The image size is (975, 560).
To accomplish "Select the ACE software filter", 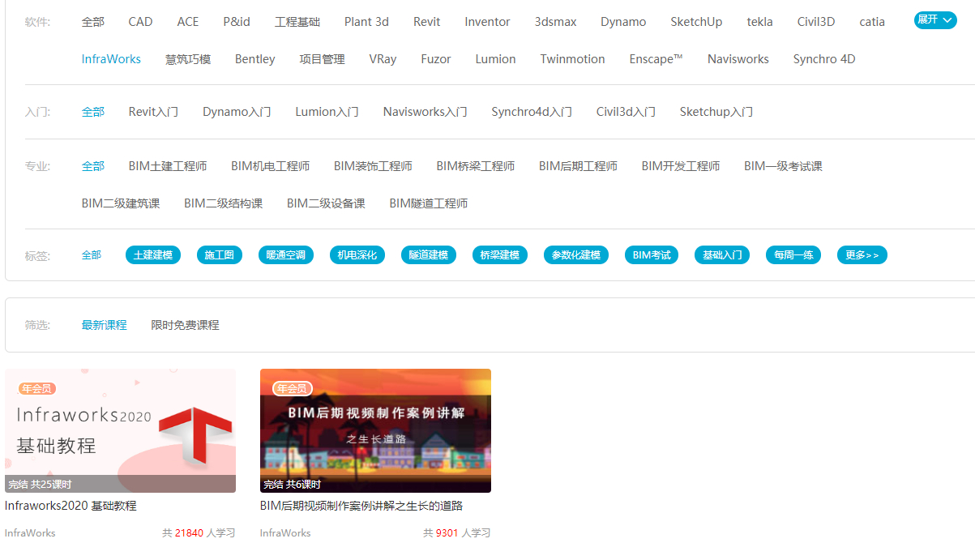I will (x=188, y=22).
